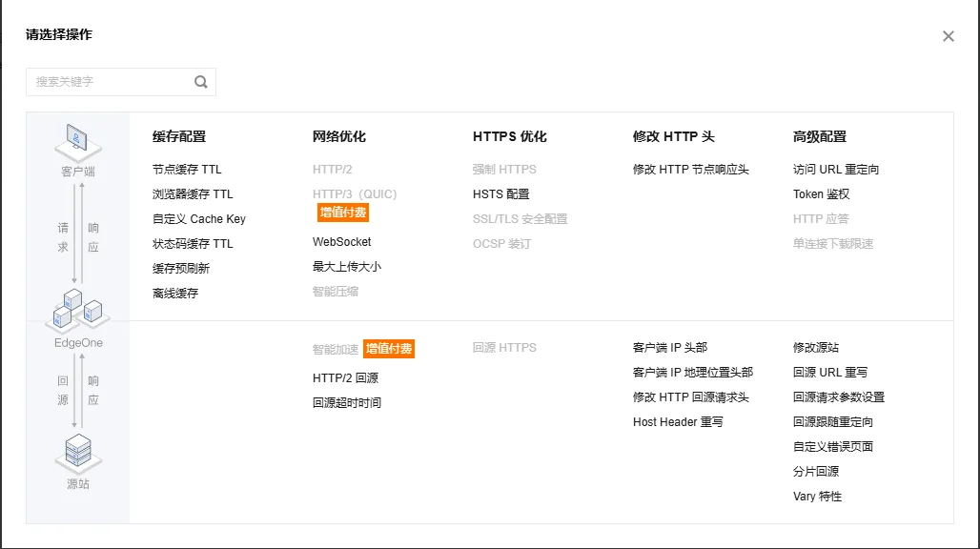Screen dimensions: 980x549
Task: Select 缓存预刷新 operation
Action: click(x=181, y=269)
